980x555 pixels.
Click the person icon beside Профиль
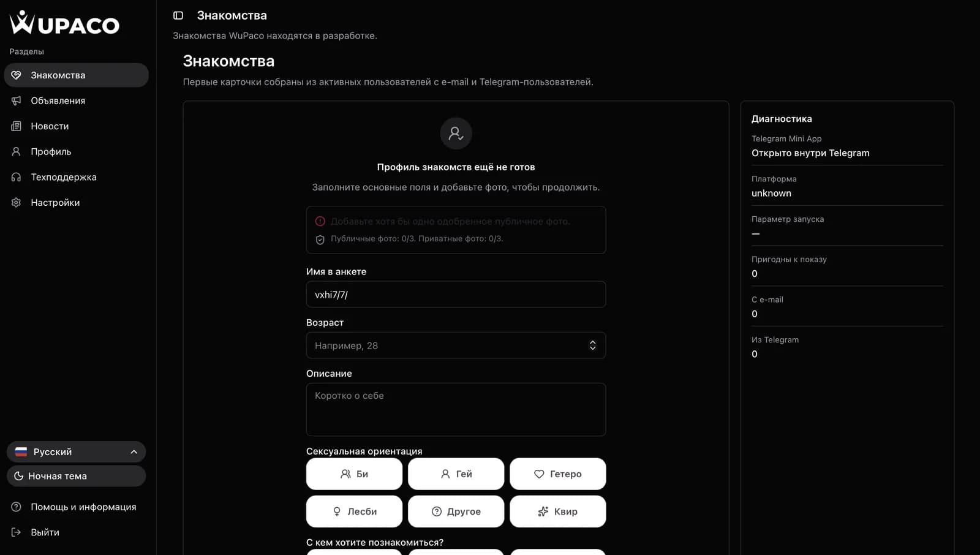(17, 151)
